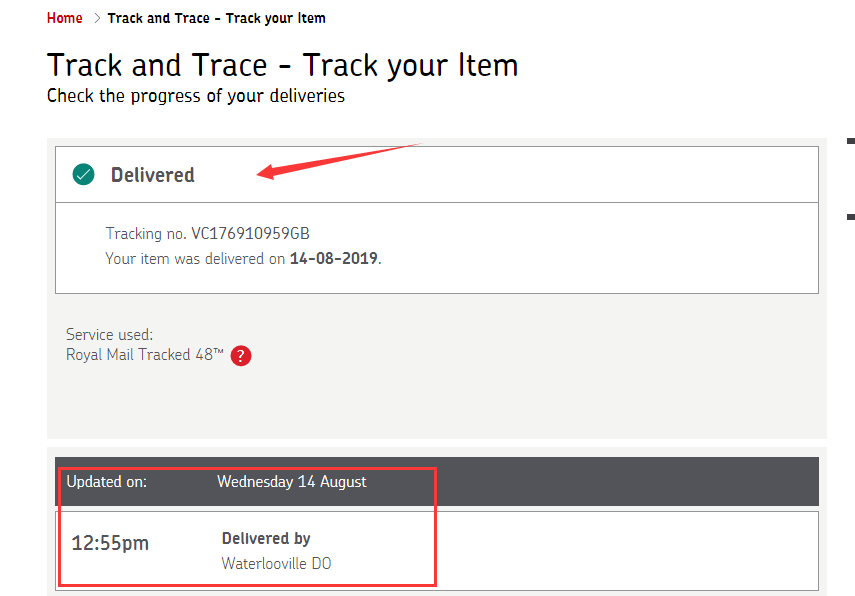This screenshot has width=855, height=596.
Task: Click the breadcrumb chevron separator
Action: (x=97, y=18)
